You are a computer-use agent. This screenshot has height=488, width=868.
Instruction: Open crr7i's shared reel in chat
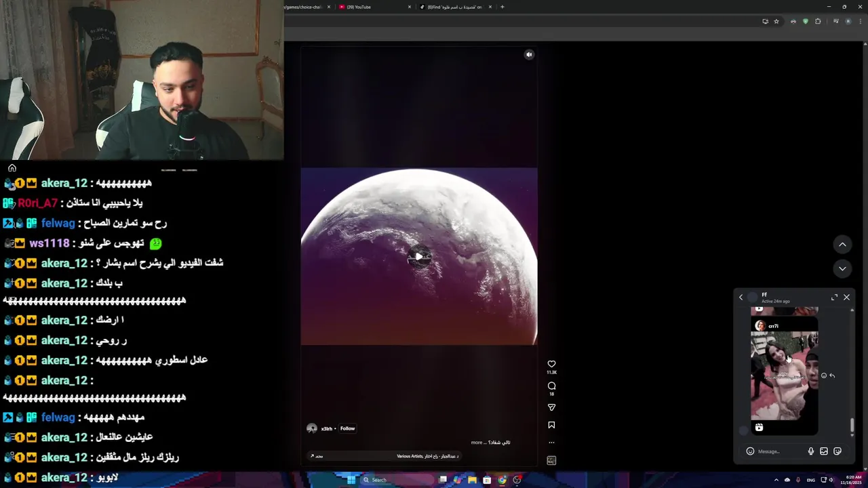[x=784, y=375]
